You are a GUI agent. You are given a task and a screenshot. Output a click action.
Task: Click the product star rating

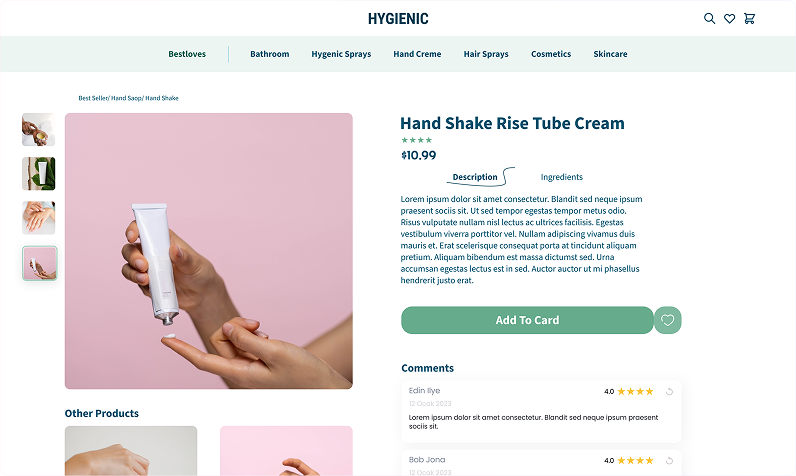(416, 140)
